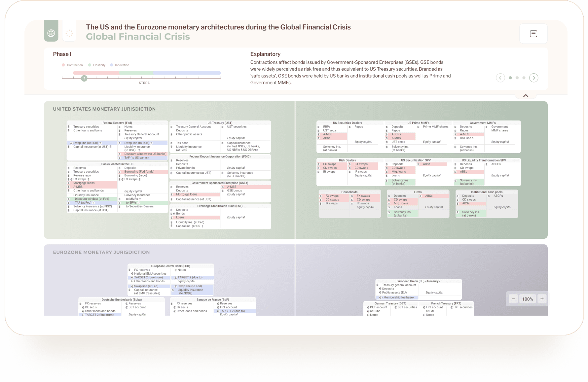Image resolution: width=588 pixels, height=382 pixels.
Task: Go to the previous explanatory slide arrow
Action: 500,78
